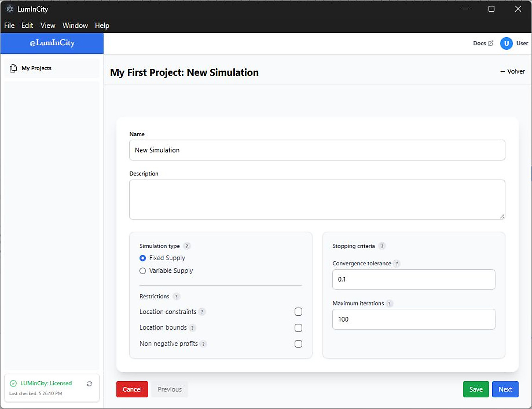Open the Help menu

[x=102, y=25]
